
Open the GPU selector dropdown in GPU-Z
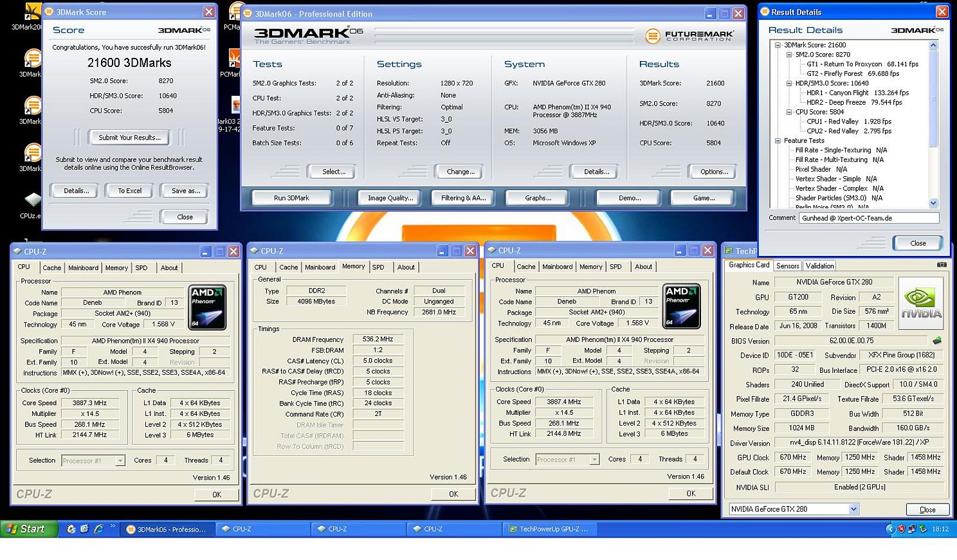853,509
